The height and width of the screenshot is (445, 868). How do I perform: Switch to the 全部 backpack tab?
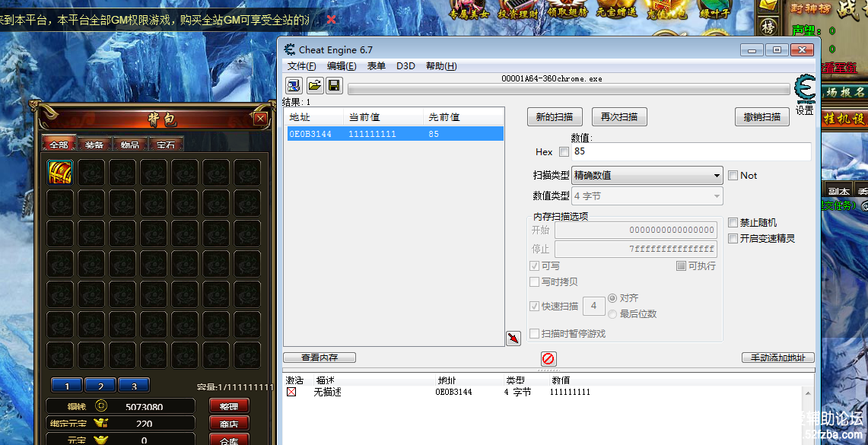[x=58, y=144]
